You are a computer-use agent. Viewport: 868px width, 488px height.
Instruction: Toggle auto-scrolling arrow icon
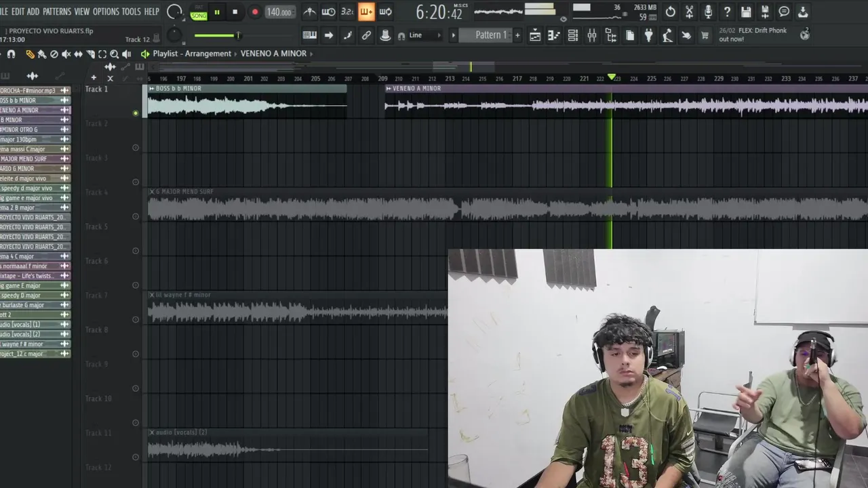coord(328,35)
